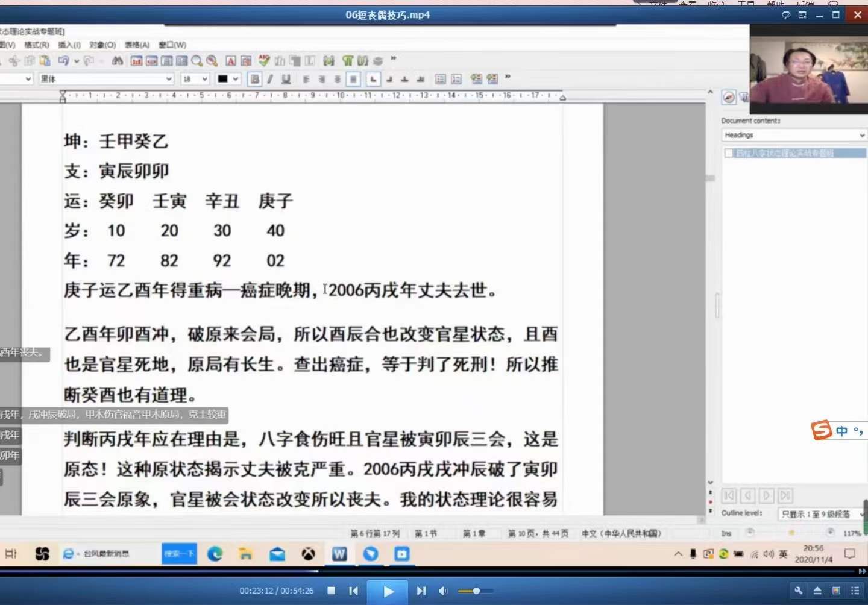Click the taskbar search box 搜一下
Screen dimensions: 868x605
tap(179, 554)
